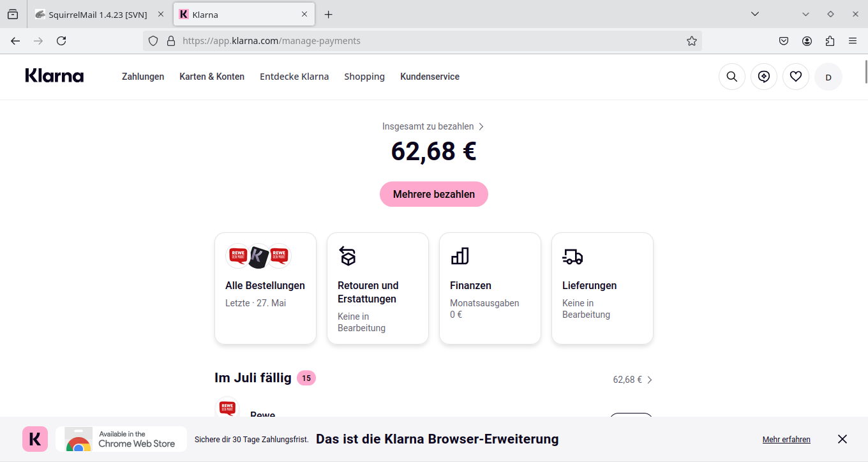The height and width of the screenshot is (462, 868).
Task: Click the address bar URL field
Action: 421,41
